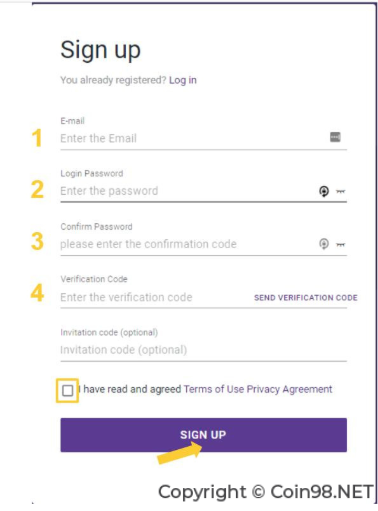Focus the 'Enter the password' input

[x=187, y=191]
